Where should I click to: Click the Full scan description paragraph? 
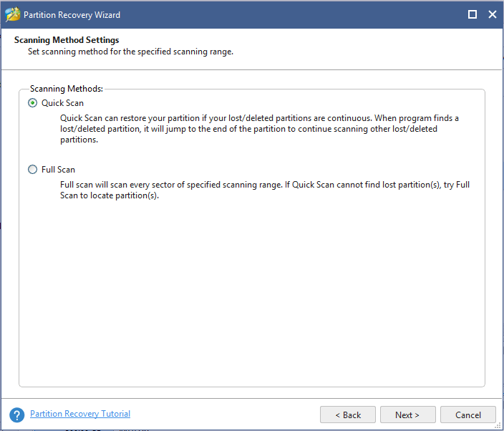pyautogui.click(x=265, y=190)
